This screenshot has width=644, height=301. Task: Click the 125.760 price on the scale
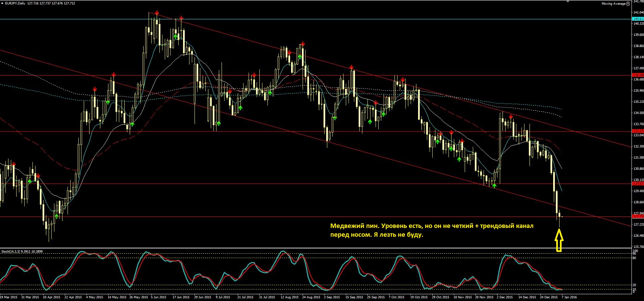coord(638,247)
